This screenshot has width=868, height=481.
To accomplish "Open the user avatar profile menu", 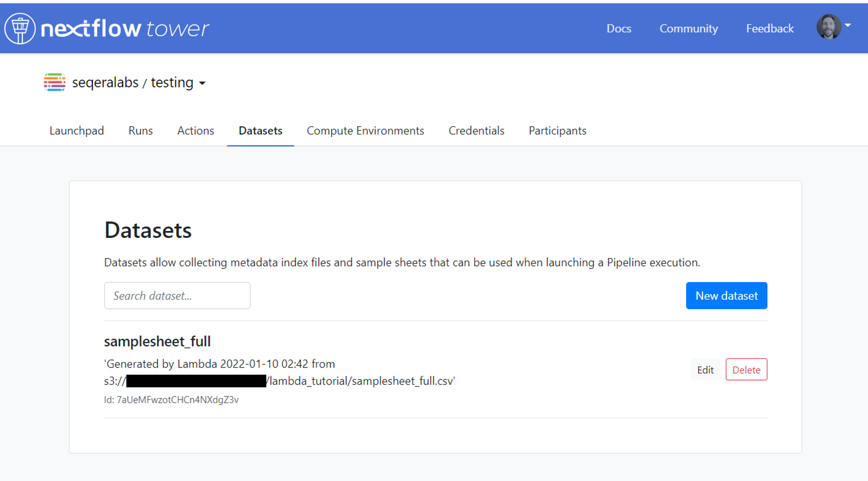I will tap(828, 27).
